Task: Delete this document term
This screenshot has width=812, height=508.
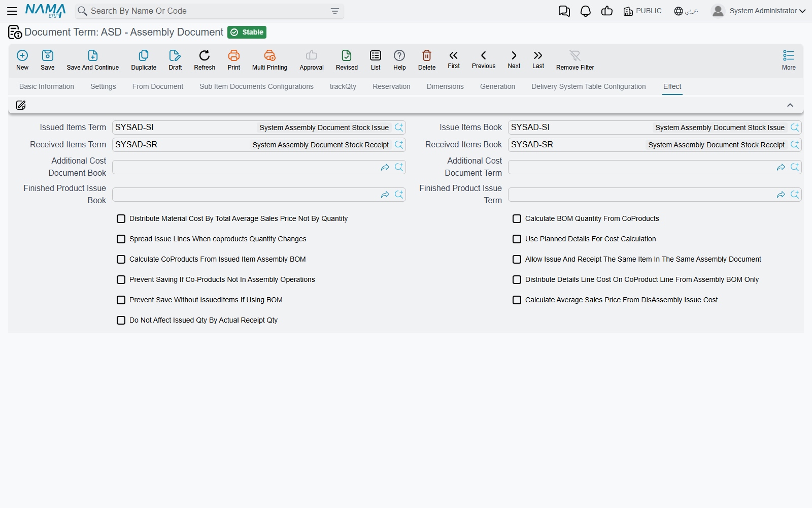Action: (x=427, y=59)
